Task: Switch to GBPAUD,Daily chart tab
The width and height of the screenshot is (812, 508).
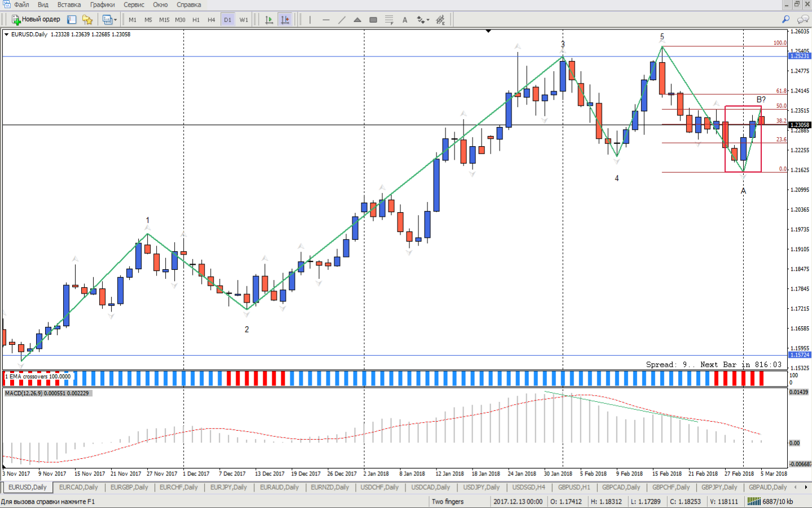Action: [767, 487]
